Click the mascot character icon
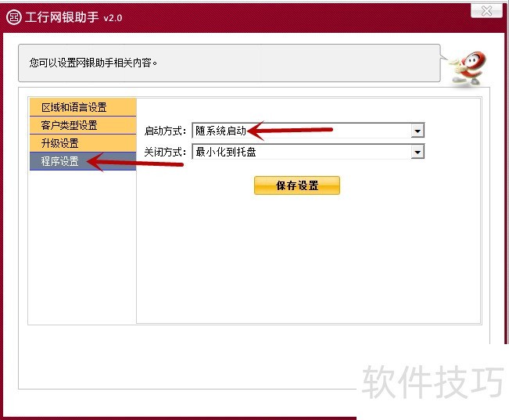The height and width of the screenshot is (420, 509). click(x=468, y=69)
